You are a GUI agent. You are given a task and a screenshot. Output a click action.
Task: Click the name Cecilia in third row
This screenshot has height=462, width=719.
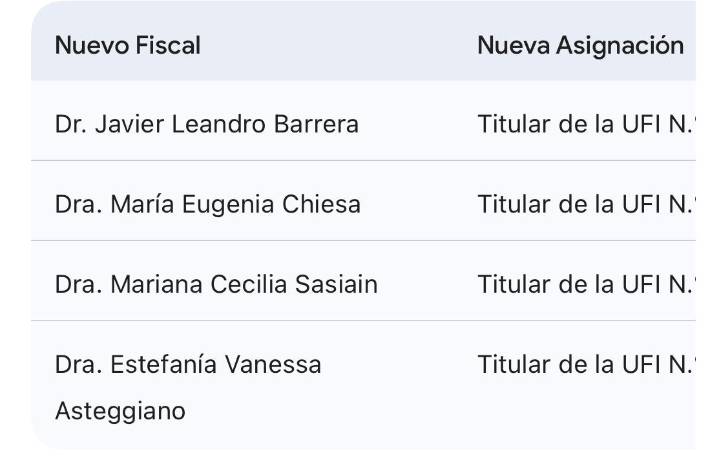[x=249, y=285]
